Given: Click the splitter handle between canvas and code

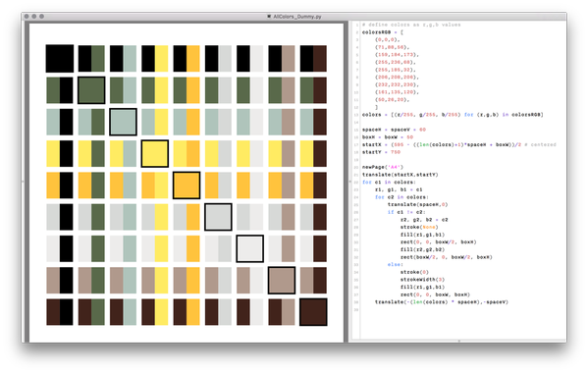Looking at the screenshot, I should 349,182.
